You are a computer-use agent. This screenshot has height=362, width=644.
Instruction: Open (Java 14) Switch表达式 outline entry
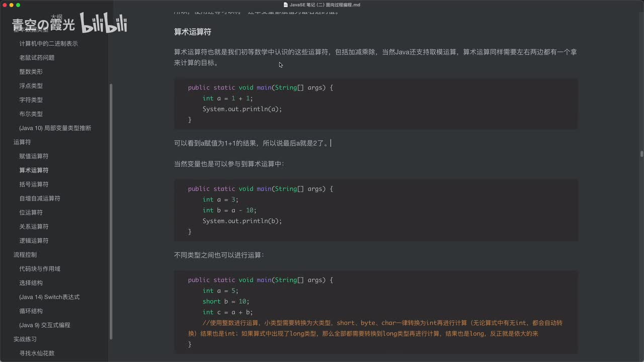click(49, 297)
